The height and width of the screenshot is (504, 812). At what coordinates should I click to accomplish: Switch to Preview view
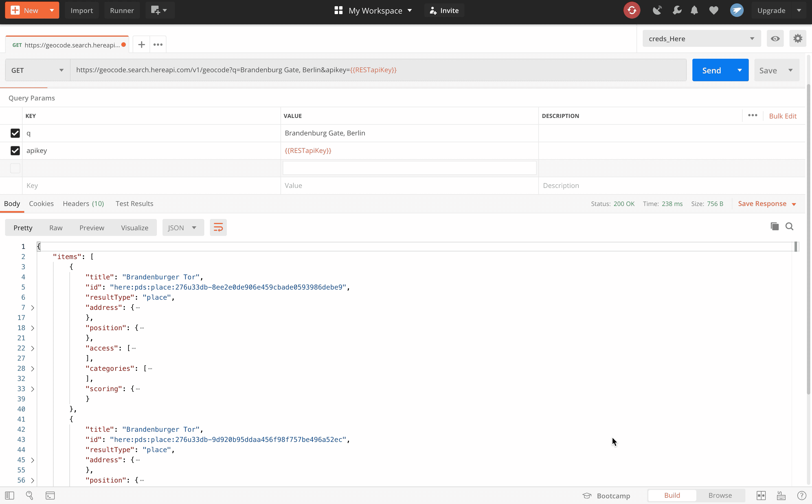click(92, 228)
